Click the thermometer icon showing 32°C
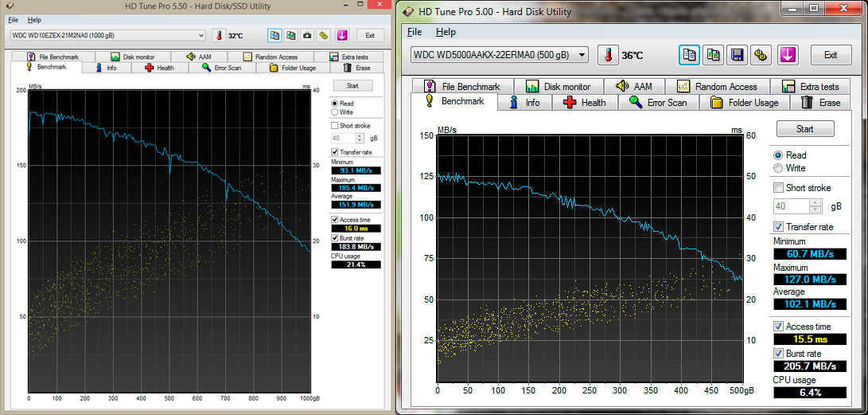This screenshot has height=415, width=868. [219, 35]
